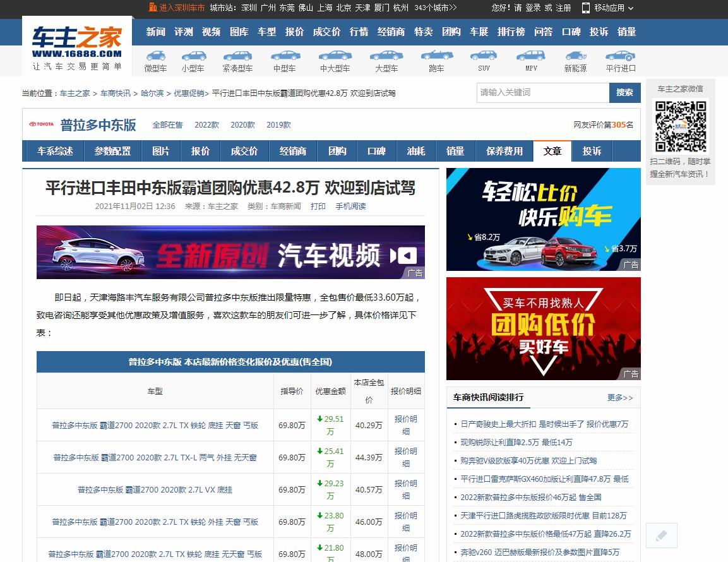728x562 pixels.
Task: Select the 小型车 car category icon
Action: tap(193, 57)
